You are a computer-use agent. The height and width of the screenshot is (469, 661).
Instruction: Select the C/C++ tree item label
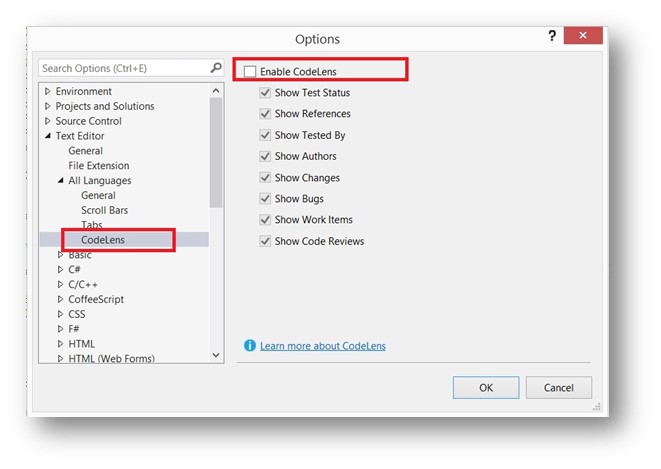point(83,284)
